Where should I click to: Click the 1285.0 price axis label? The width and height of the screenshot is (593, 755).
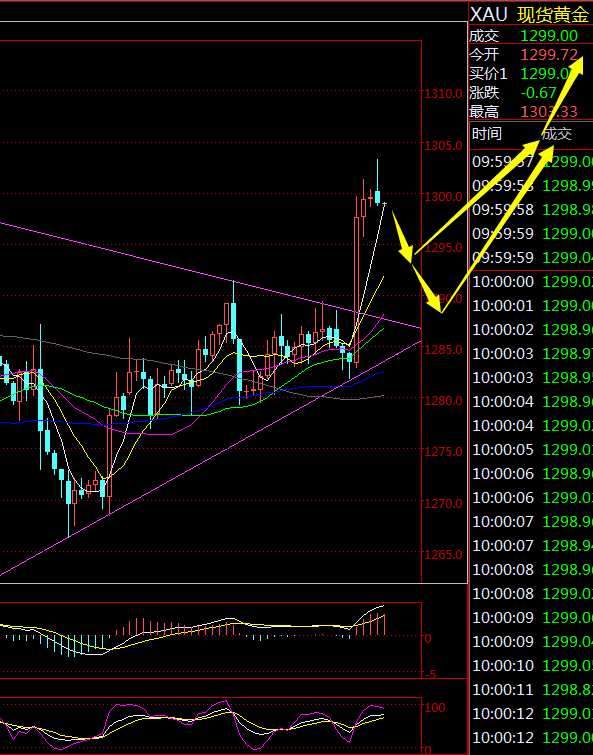pos(443,349)
